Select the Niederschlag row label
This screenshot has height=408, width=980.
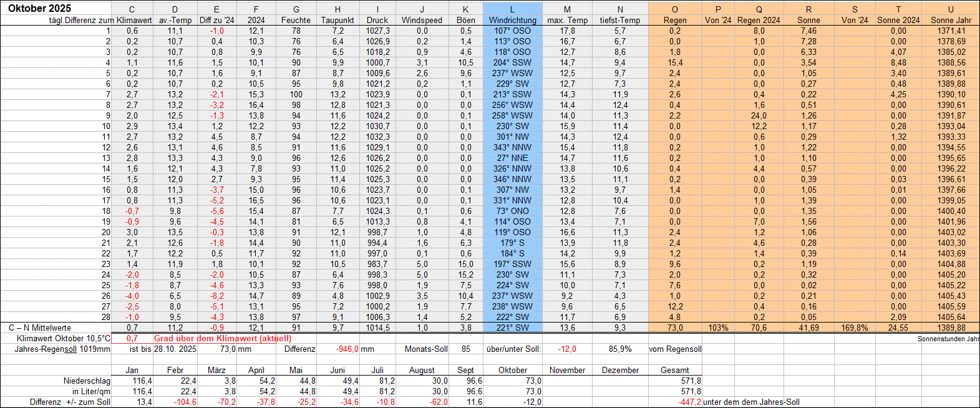(87, 381)
